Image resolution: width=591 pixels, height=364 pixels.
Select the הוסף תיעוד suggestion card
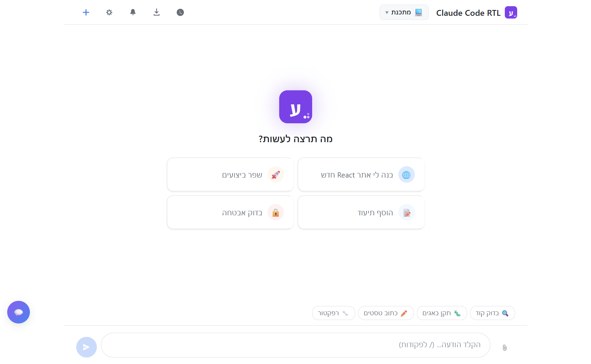coord(361,212)
